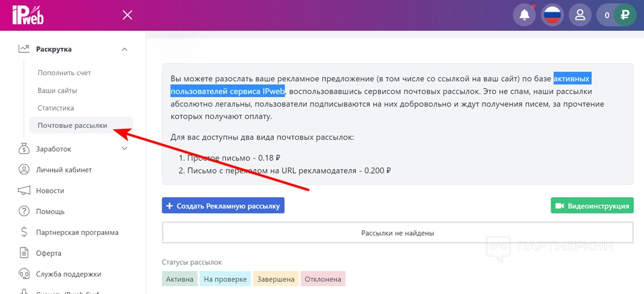Image resolution: width=644 pixels, height=294 pixels.
Task: Open user profile icon in header
Action: pos(580,15)
